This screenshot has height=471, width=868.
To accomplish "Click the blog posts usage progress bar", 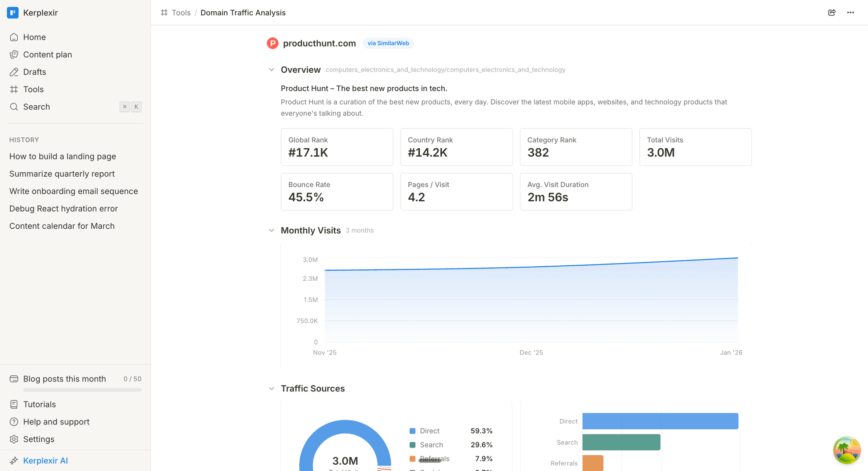I will [82, 390].
